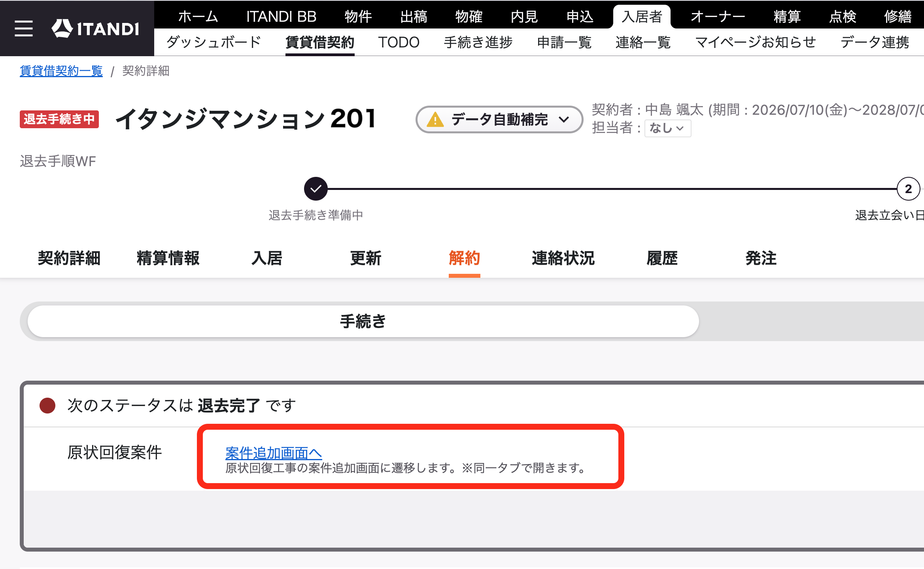
Task: Open 申請一覧 sub-menu item
Action: tap(564, 42)
